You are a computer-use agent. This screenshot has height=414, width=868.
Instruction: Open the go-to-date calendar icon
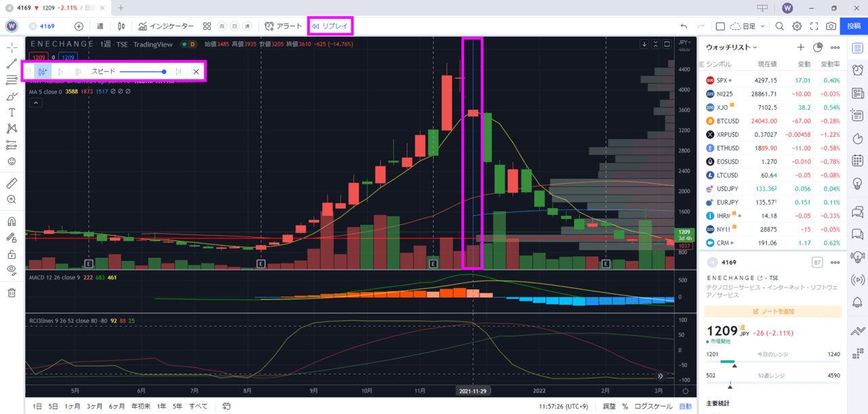(226, 407)
